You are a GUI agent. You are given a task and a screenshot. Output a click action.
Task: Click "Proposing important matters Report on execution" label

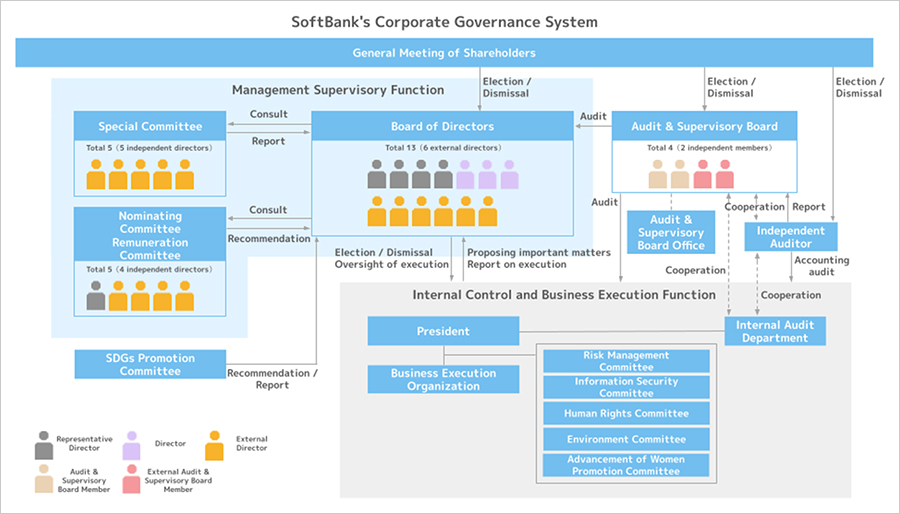(539, 258)
